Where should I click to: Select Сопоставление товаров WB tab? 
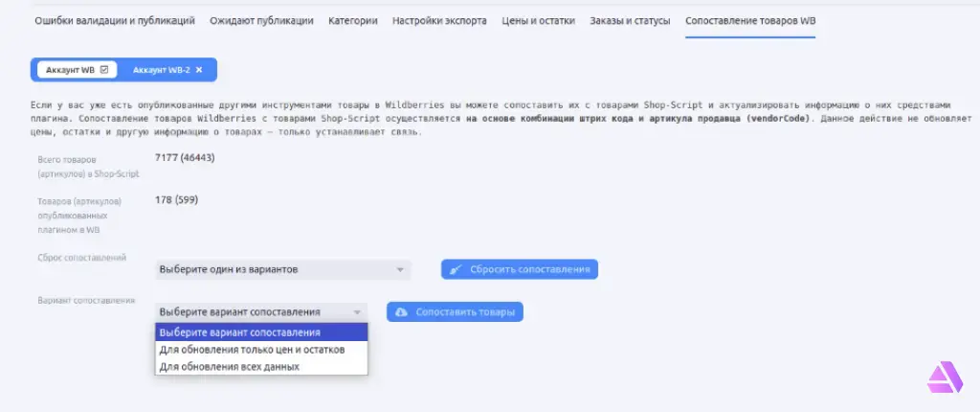tap(750, 21)
